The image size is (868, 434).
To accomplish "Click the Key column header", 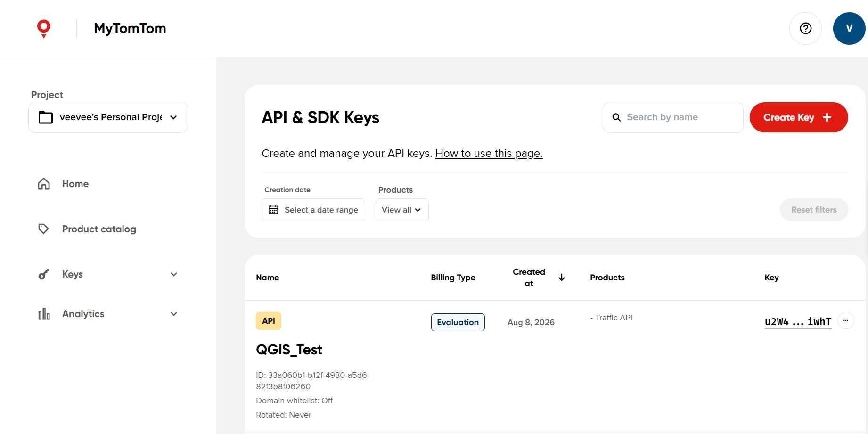I will click(x=771, y=278).
